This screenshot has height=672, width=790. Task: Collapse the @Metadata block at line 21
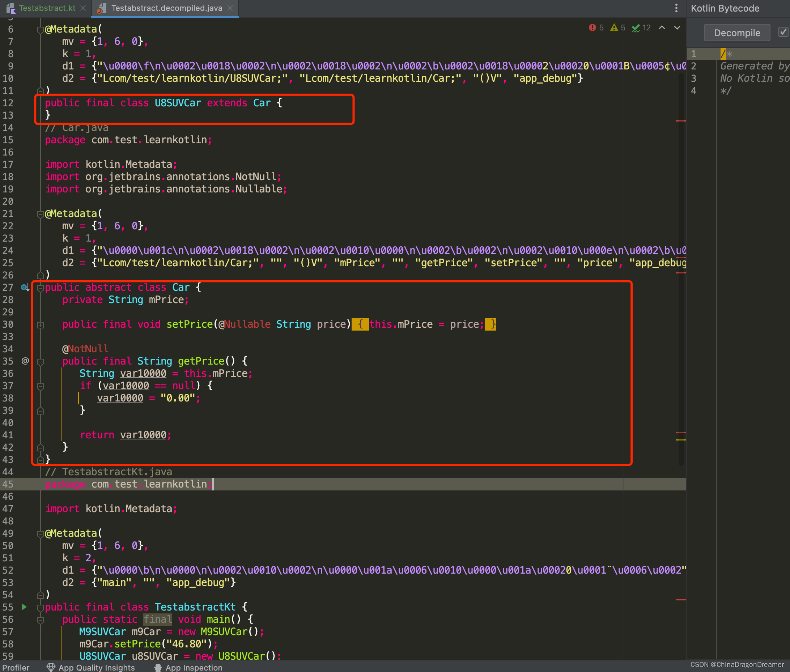(x=40, y=214)
